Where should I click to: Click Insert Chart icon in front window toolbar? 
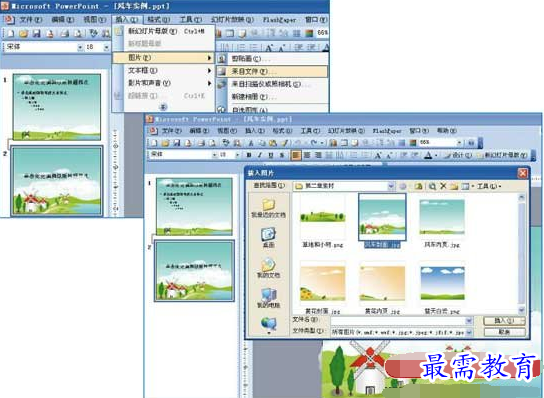334,143
